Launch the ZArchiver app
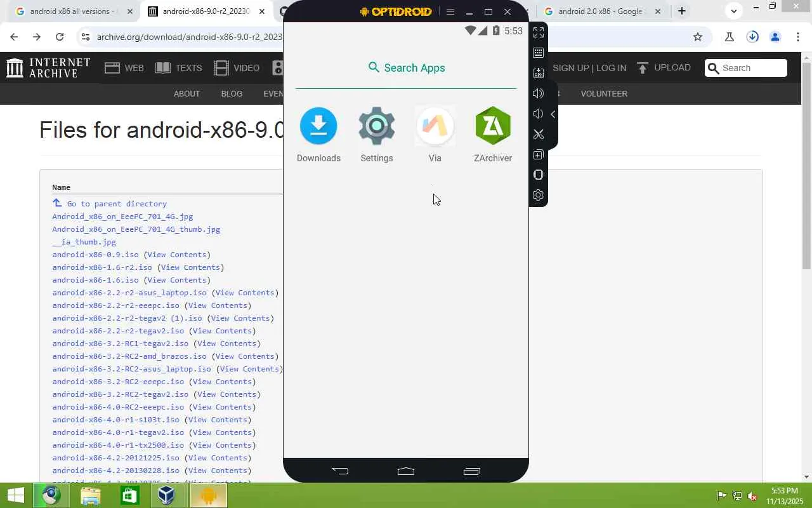Viewport: 812px width, 508px height. coord(493,135)
